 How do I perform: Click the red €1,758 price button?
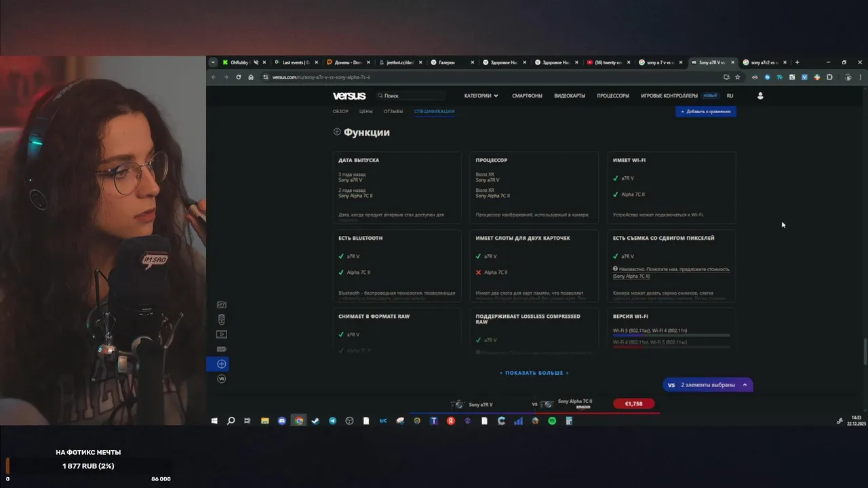coord(633,404)
